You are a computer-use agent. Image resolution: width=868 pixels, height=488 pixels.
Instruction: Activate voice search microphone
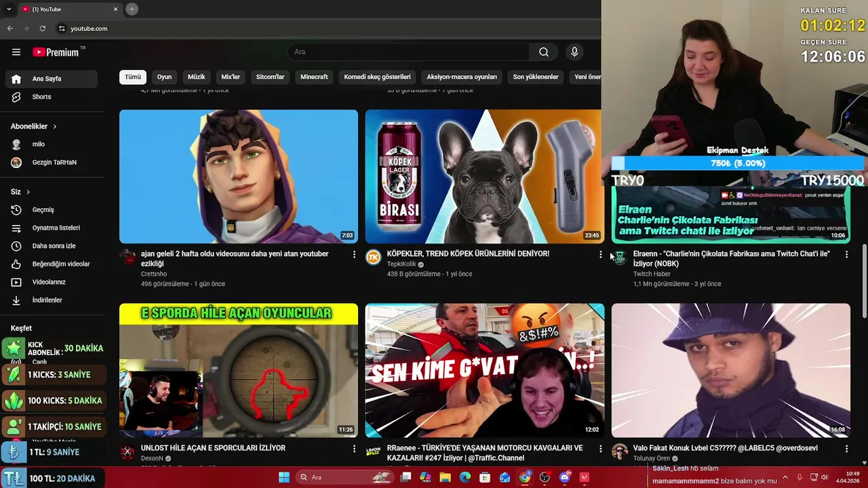click(574, 52)
